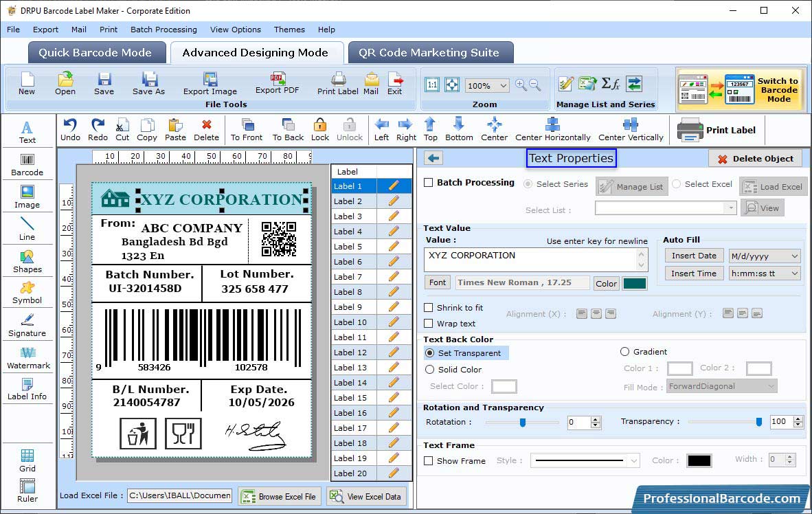Create a New label file
This screenshot has width=812, height=514.
click(x=27, y=84)
